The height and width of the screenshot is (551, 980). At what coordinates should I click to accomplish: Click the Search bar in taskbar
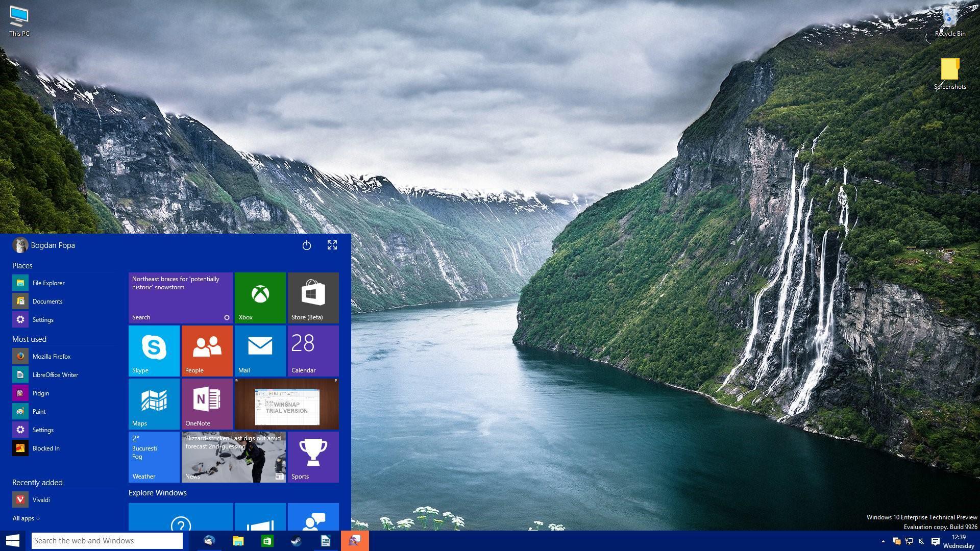point(107,540)
